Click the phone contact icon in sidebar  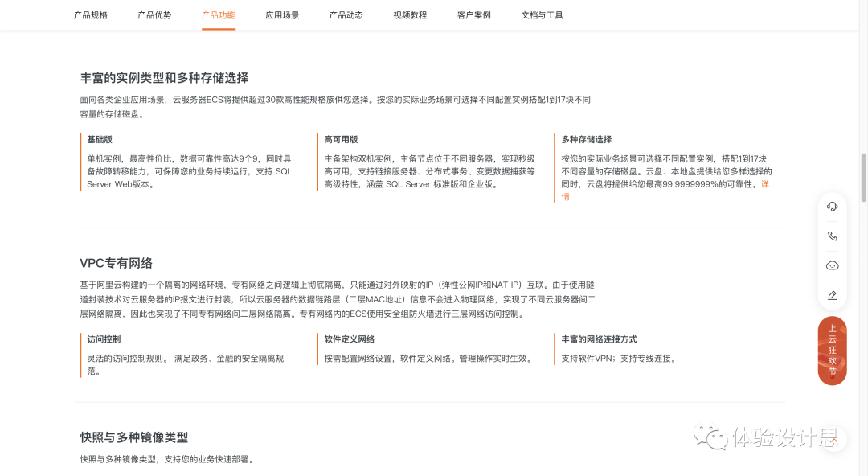[x=832, y=236]
